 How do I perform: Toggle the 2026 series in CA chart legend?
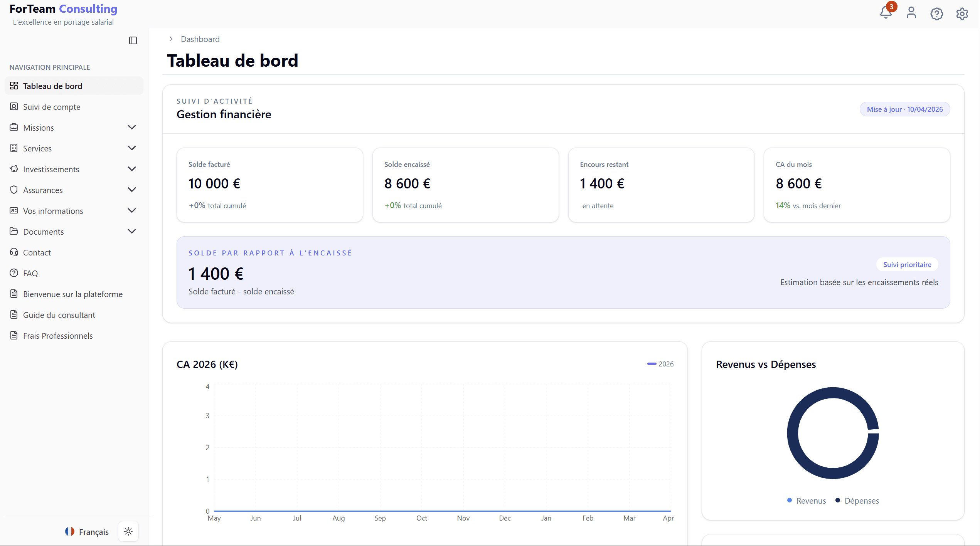[x=660, y=364]
